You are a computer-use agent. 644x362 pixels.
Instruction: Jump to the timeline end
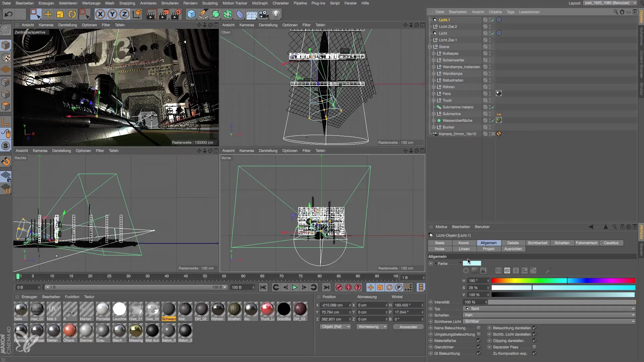click(x=326, y=287)
